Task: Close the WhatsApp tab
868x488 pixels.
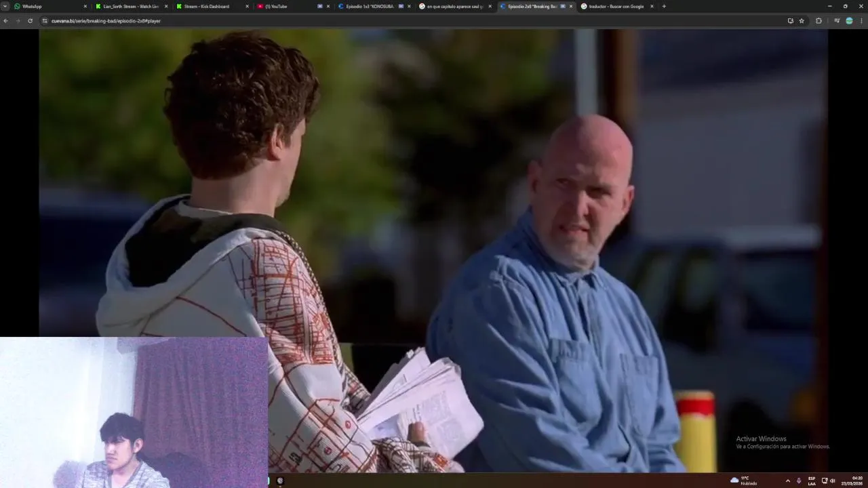Action: (x=85, y=6)
